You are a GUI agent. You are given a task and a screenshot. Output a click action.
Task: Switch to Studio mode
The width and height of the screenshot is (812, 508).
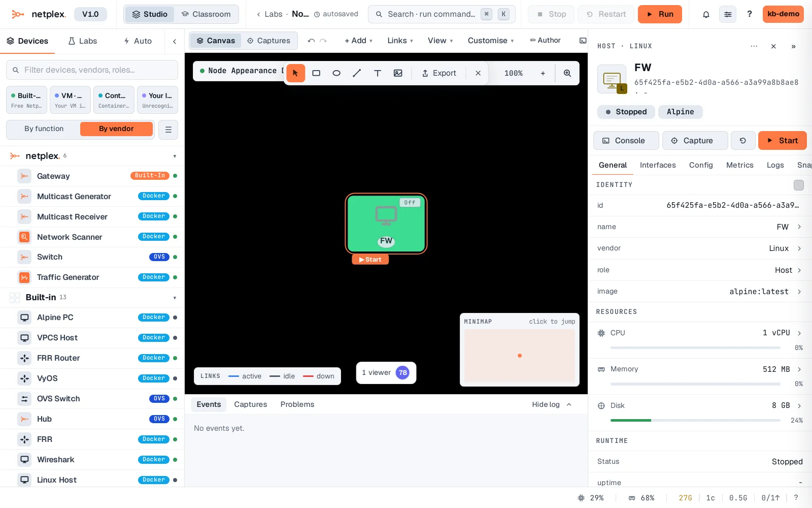point(150,14)
